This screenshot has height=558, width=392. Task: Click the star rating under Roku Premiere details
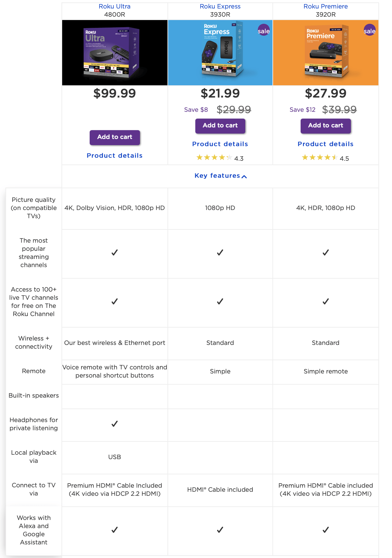click(319, 157)
